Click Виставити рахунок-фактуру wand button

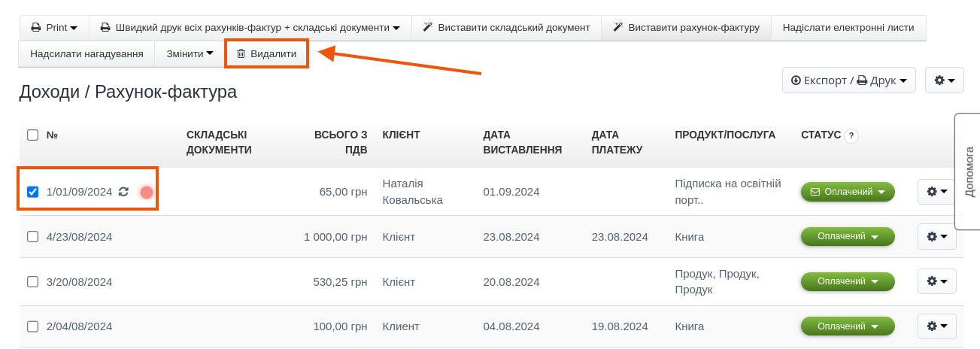coord(687,28)
